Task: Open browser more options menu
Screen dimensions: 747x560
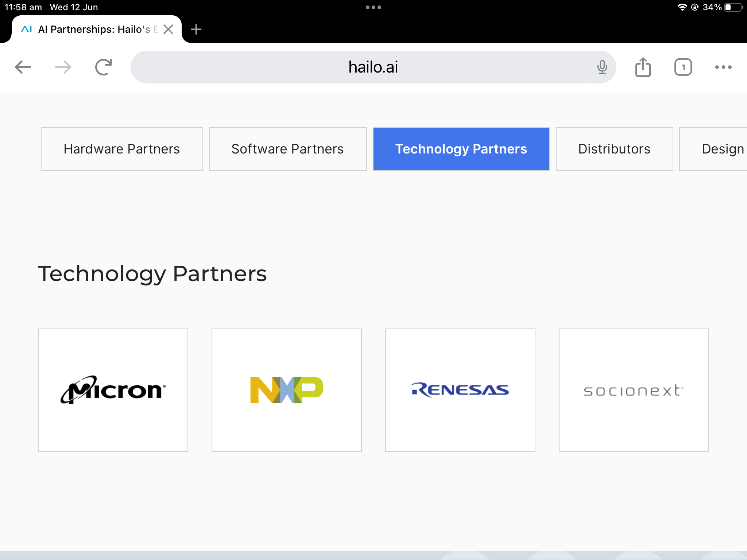Action: (723, 67)
